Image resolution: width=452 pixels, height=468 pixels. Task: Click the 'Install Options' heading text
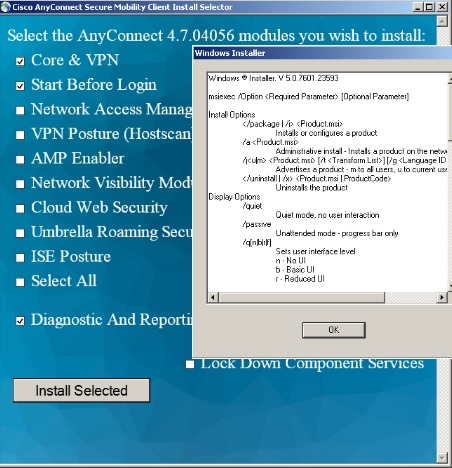(x=232, y=115)
